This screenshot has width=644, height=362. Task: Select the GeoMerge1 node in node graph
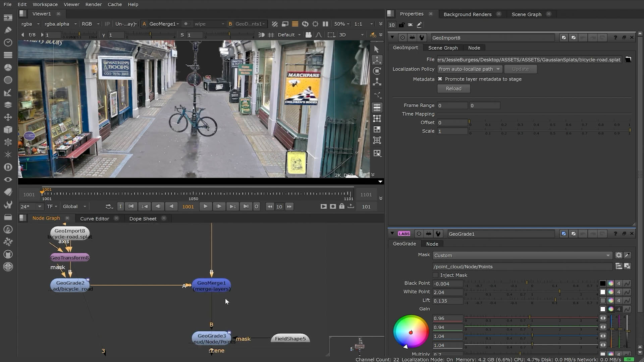[211, 286]
